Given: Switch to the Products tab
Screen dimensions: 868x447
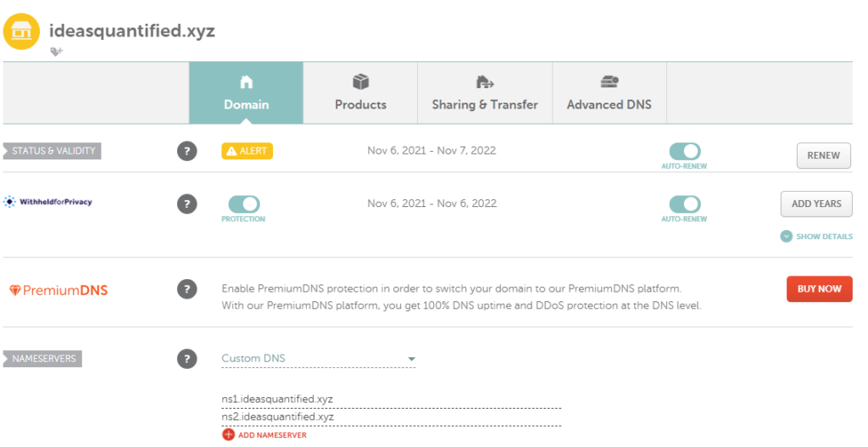Looking at the screenshot, I should (360, 92).
